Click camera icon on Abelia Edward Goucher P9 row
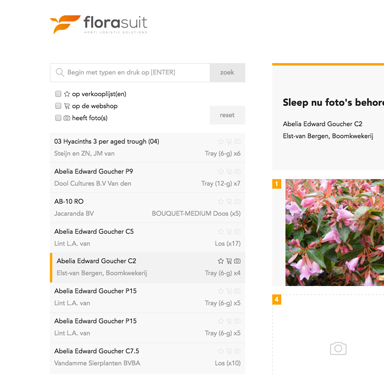 [237, 172]
